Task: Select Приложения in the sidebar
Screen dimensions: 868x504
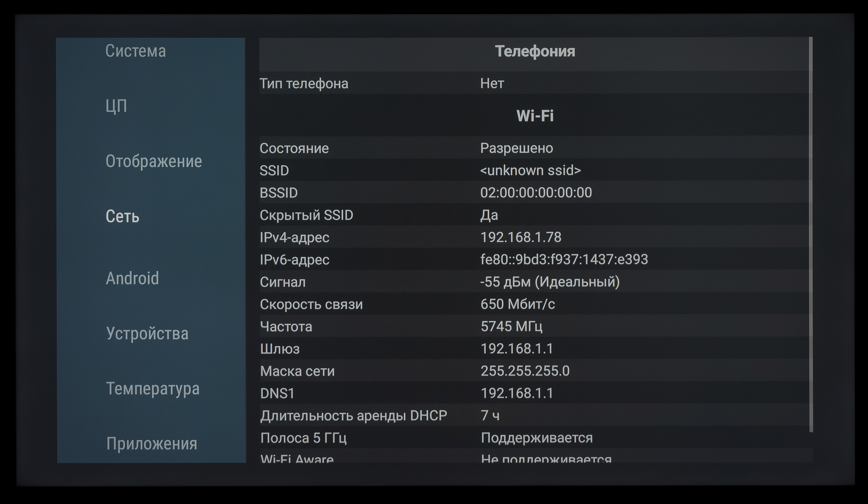Action: click(x=152, y=444)
